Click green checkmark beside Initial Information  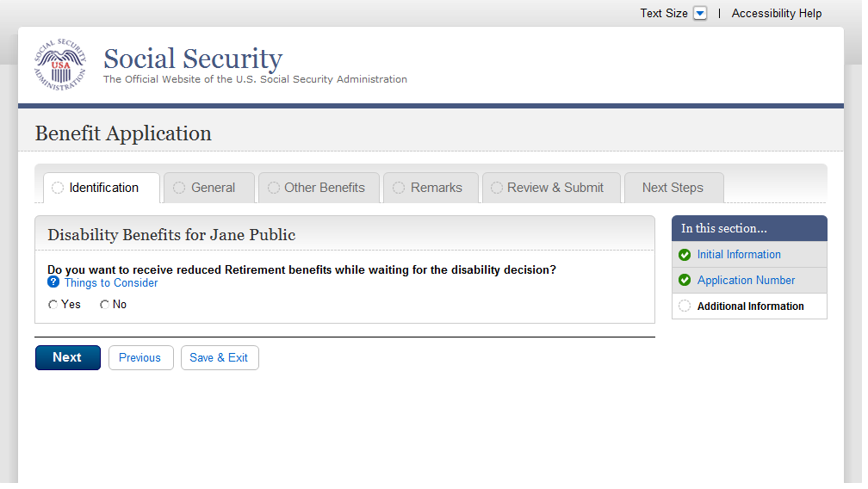click(685, 255)
